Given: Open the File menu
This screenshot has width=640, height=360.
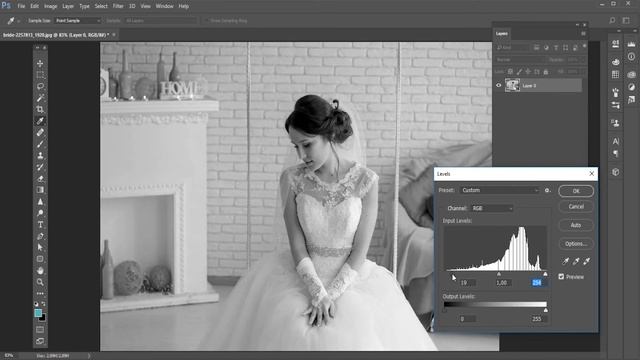Looking at the screenshot, I should pos(21,6).
